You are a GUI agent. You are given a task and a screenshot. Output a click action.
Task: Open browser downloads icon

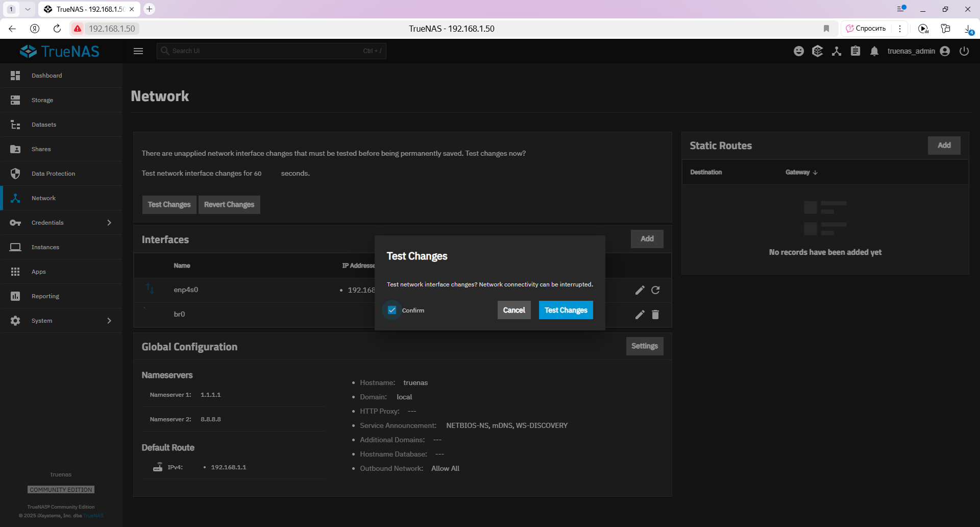click(968, 29)
